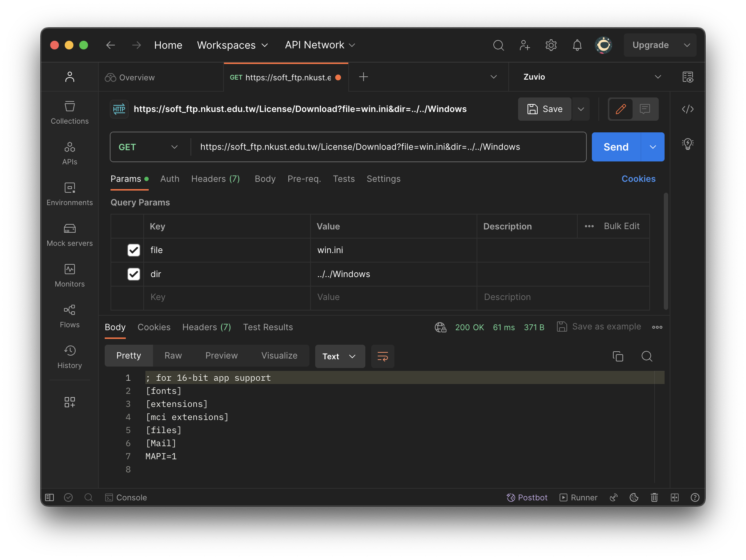Click the account avatar icon
Image resolution: width=746 pixels, height=560 pixels.
[603, 45]
